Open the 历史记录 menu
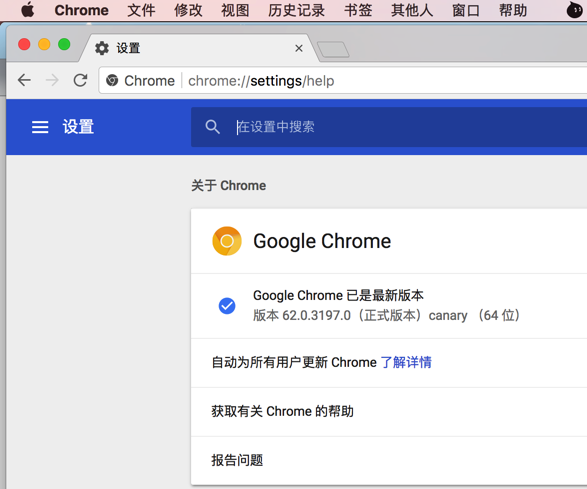This screenshot has width=587, height=489. click(x=296, y=10)
